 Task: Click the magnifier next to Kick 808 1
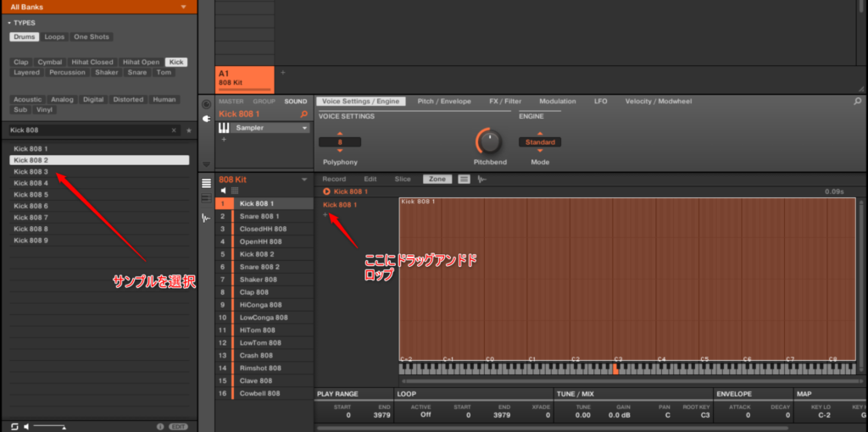click(304, 114)
